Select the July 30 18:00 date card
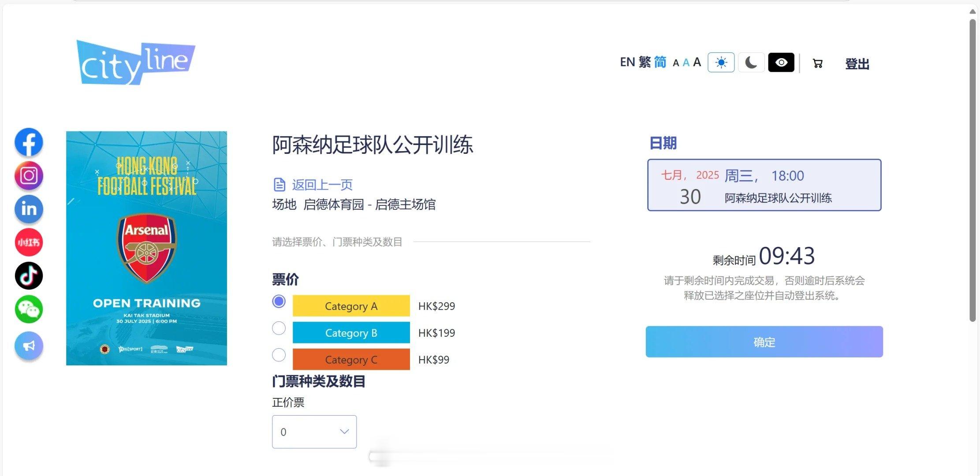 (x=764, y=185)
